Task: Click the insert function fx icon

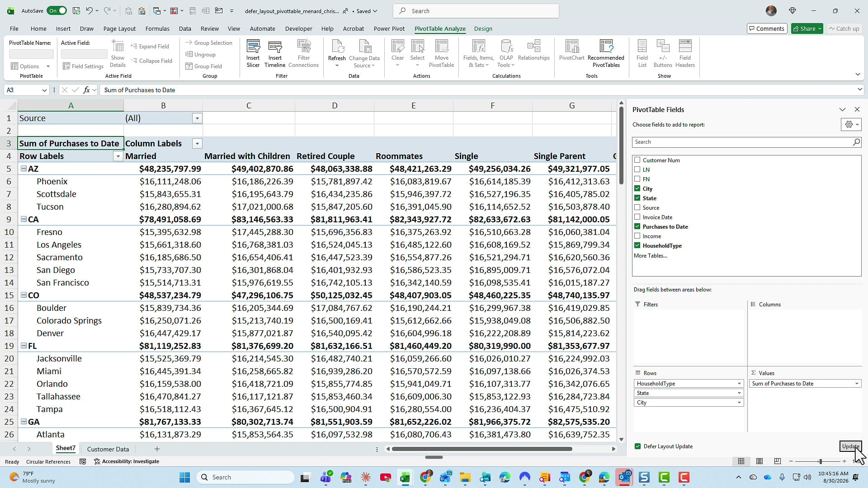Action: [86, 90]
